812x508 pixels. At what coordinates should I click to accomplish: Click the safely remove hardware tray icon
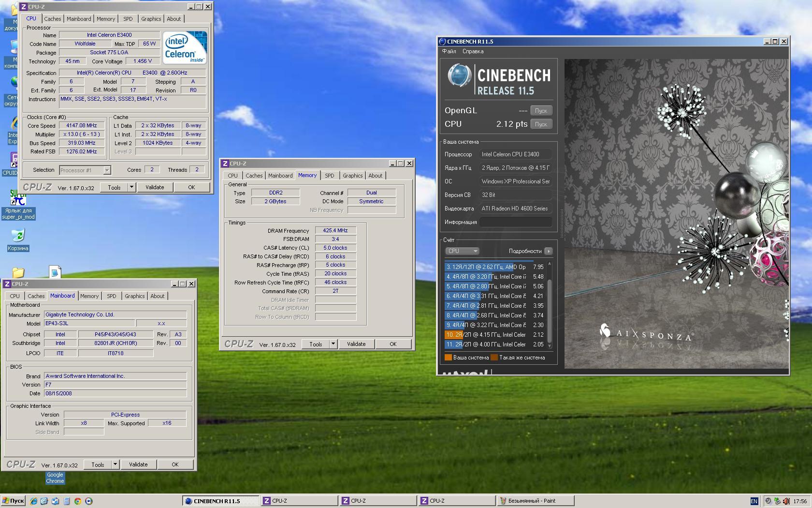(777, 501)
